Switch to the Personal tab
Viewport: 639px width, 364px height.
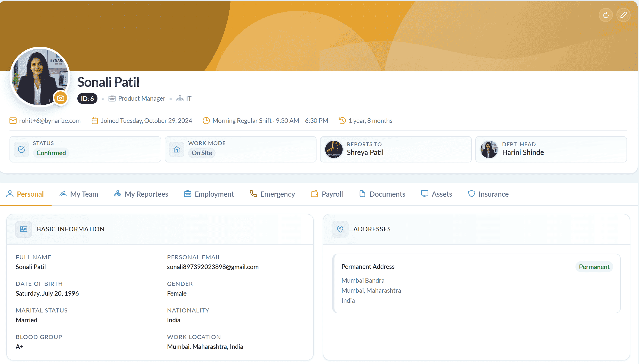(25, 194)
